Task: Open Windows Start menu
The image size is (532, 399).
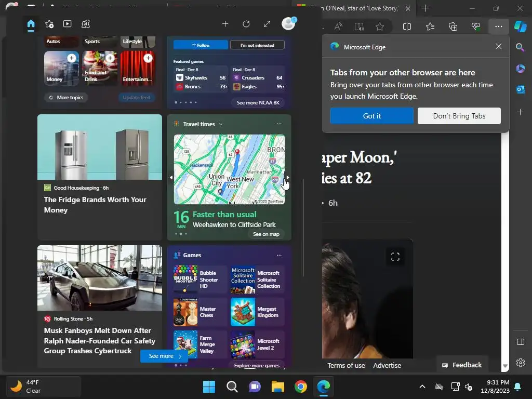Action: click(x=209, y=387)
